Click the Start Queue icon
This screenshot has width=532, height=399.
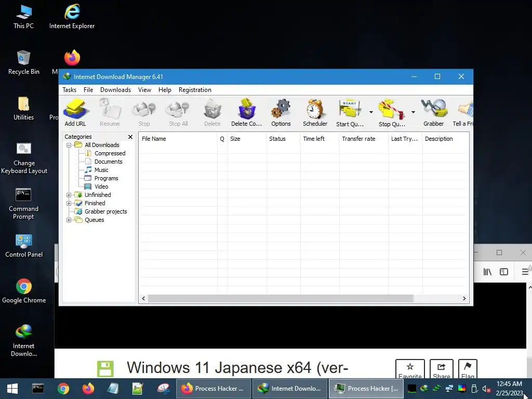pos(350,113)
